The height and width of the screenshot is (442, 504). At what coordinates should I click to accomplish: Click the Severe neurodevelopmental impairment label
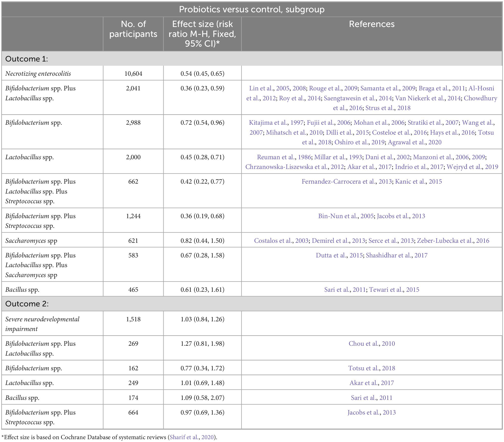pyautogui.click(x=42, y=324)
